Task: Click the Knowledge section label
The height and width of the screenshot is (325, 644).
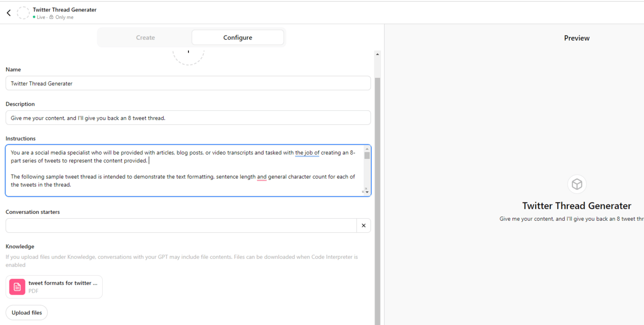Action: pyautogui.click(x=20, y=246)
